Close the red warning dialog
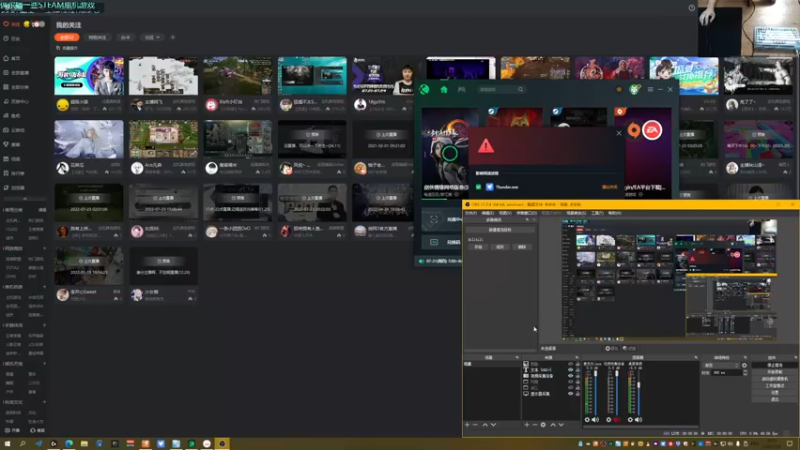The image size is (800, 450). click(x=619, y=133)
